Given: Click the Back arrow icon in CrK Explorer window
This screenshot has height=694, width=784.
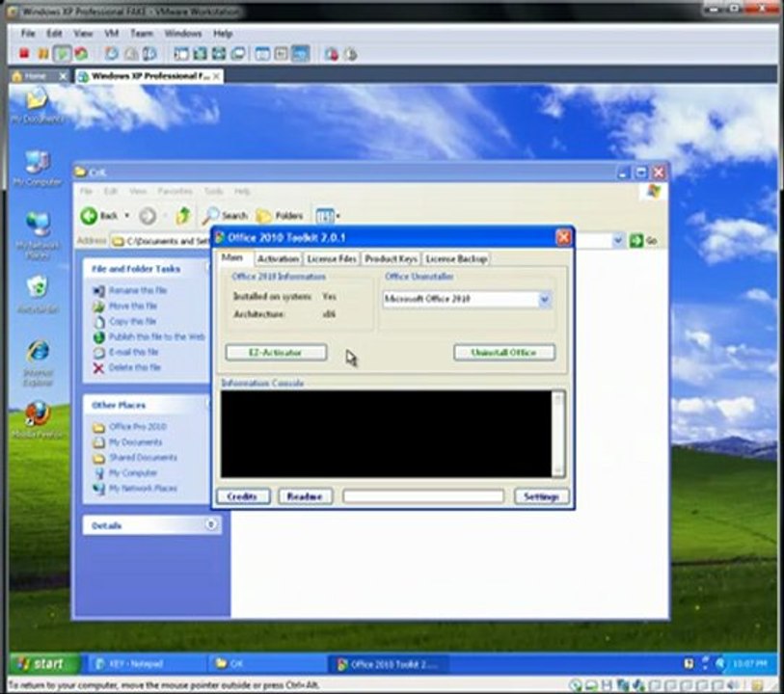Looking at the screenshot, I should 89,216.
